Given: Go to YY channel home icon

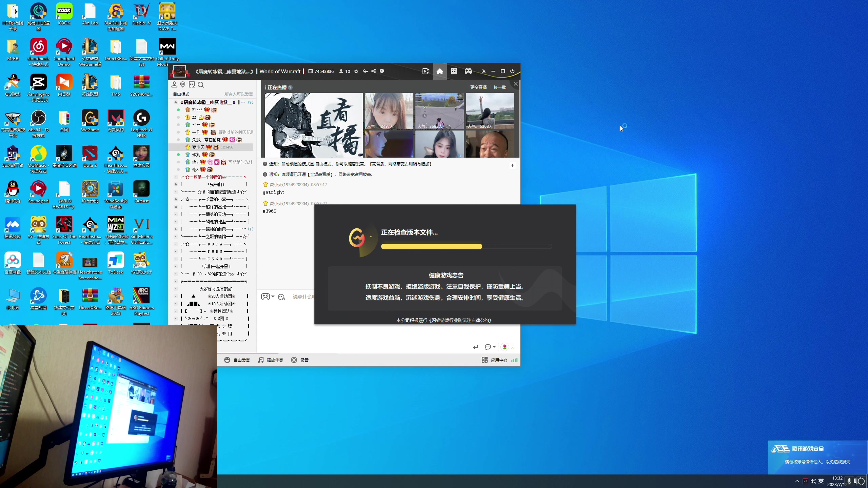Looking at the screenshot, I should [440, 71].
